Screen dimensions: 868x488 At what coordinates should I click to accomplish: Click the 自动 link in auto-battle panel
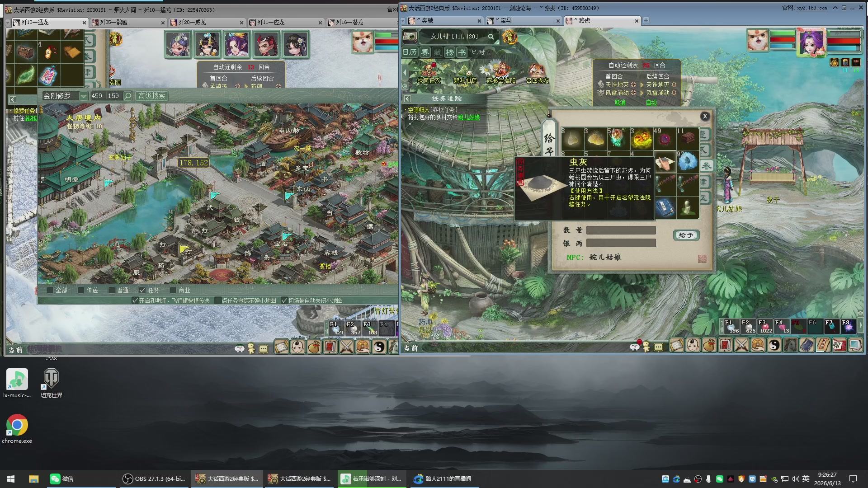click(651, 103)
